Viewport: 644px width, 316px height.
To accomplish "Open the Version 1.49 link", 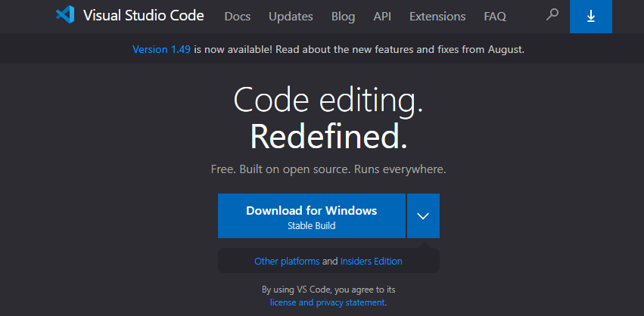I will (162, 49).
